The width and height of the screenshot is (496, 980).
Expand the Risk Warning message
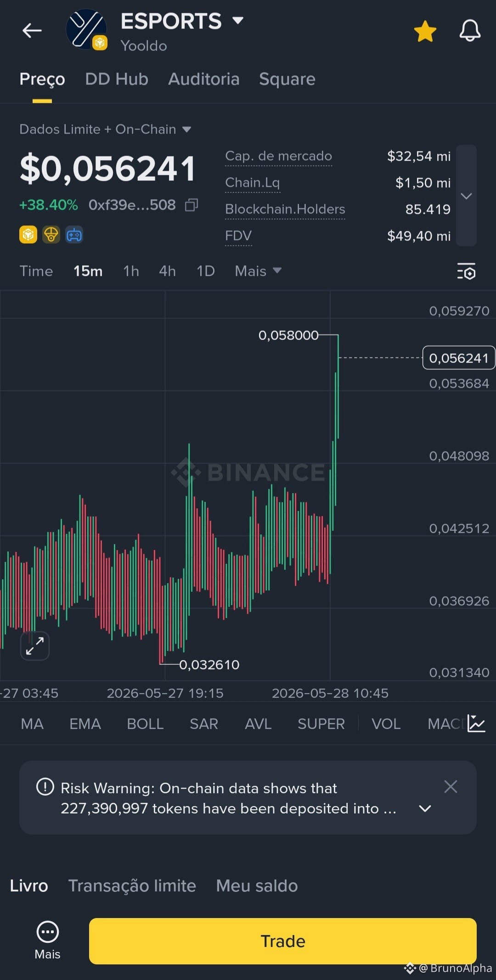(x=425, y=808)
